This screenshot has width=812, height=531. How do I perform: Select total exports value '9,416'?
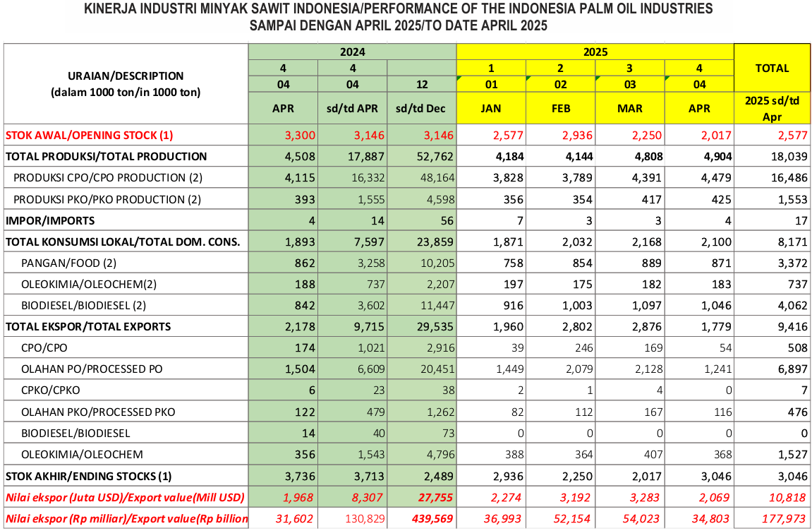[x=792, y=327]
